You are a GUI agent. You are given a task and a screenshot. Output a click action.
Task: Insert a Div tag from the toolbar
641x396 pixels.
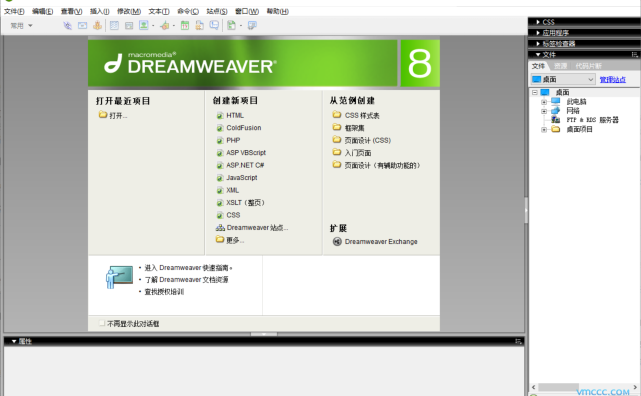[129, 25]
